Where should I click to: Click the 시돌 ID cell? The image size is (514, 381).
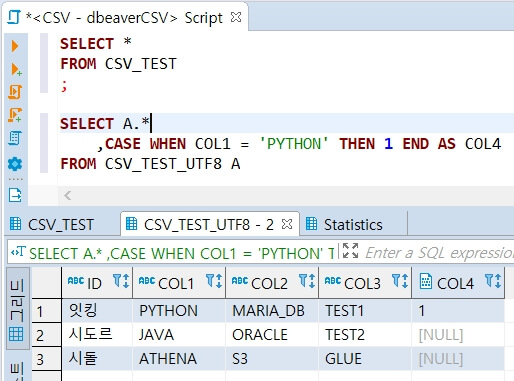(x=97, y=359)
